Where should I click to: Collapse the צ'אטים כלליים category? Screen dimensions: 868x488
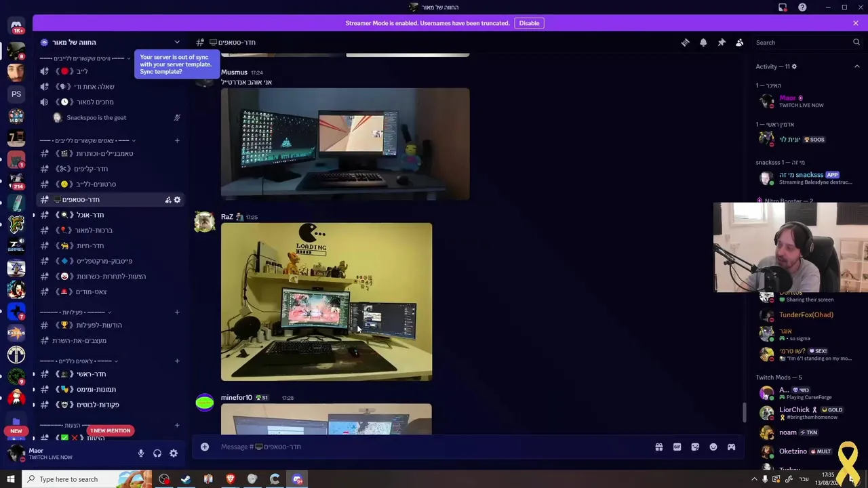pos(79,361)
